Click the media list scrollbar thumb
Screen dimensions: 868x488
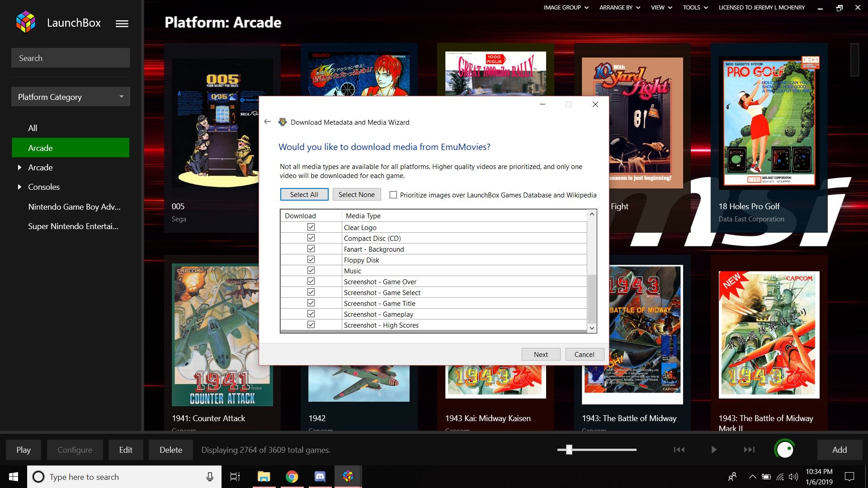point(592,298)
